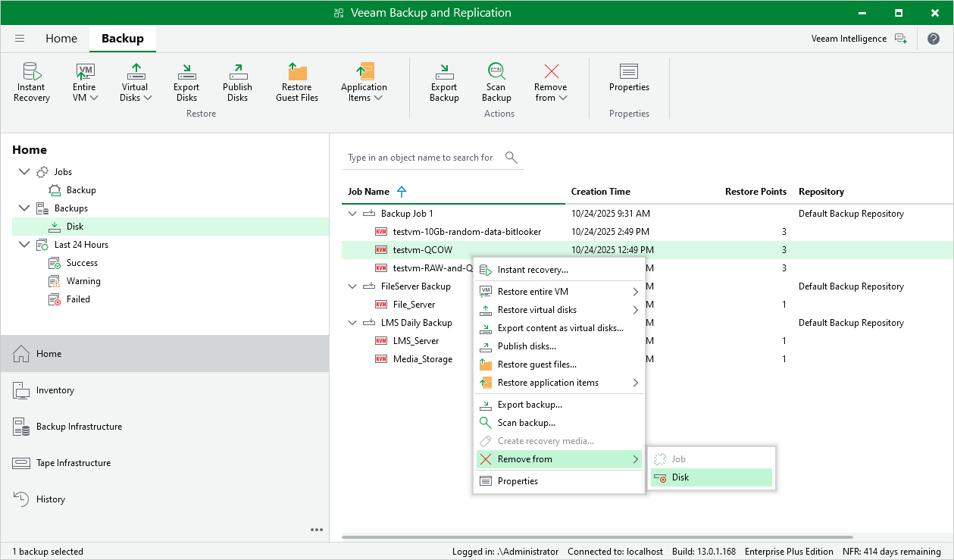
Task: Choose Properties in the context menu
Action: (559, 481)
